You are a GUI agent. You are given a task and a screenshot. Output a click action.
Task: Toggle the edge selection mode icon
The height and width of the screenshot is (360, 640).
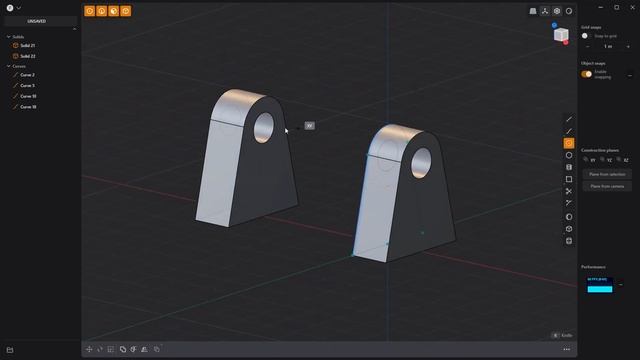[x=102, y=11]
